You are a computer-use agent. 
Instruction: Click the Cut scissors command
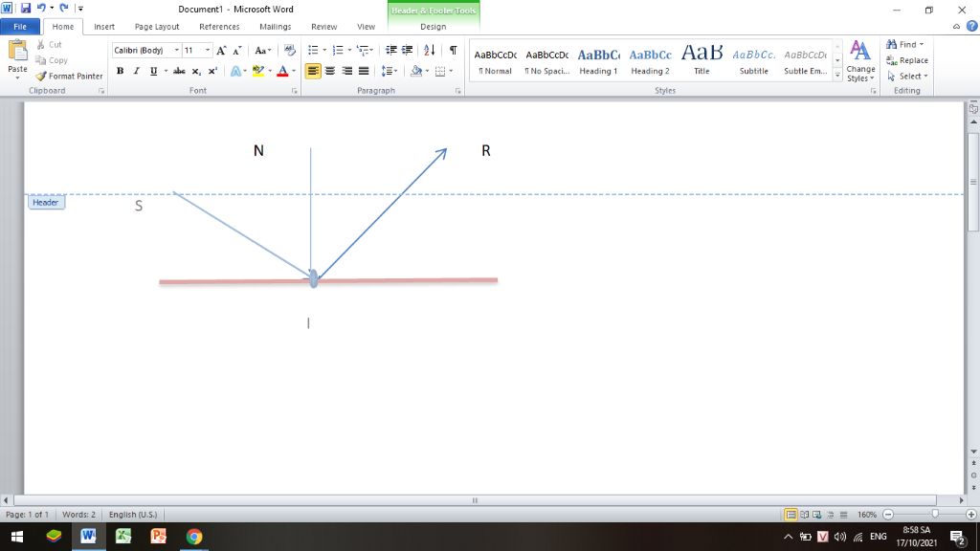point(49,44)
